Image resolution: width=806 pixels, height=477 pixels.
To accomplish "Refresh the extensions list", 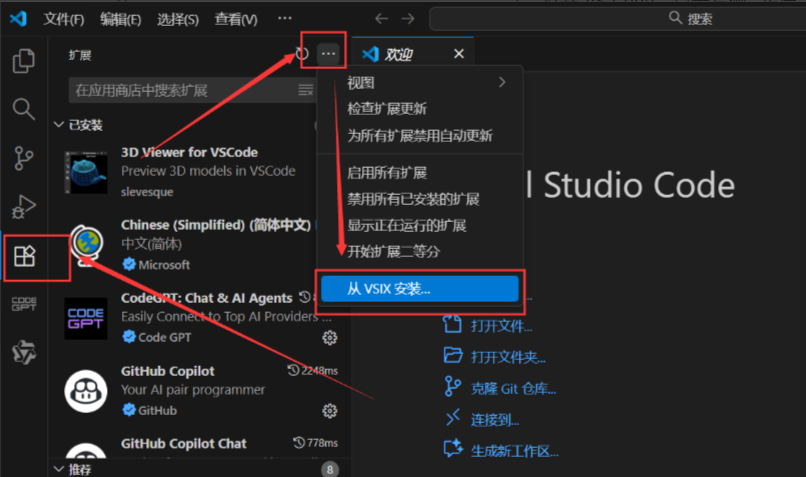I will pyautogui.click(x=302, y=53).
